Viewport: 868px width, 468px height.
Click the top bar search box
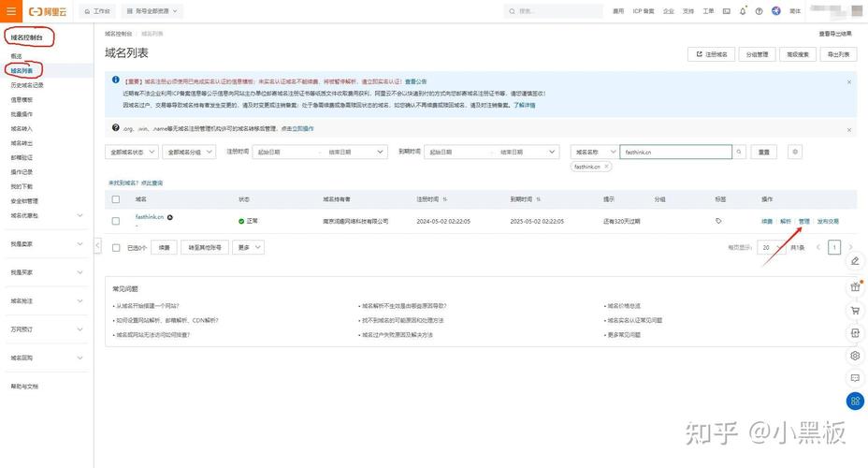pos(554,11)
